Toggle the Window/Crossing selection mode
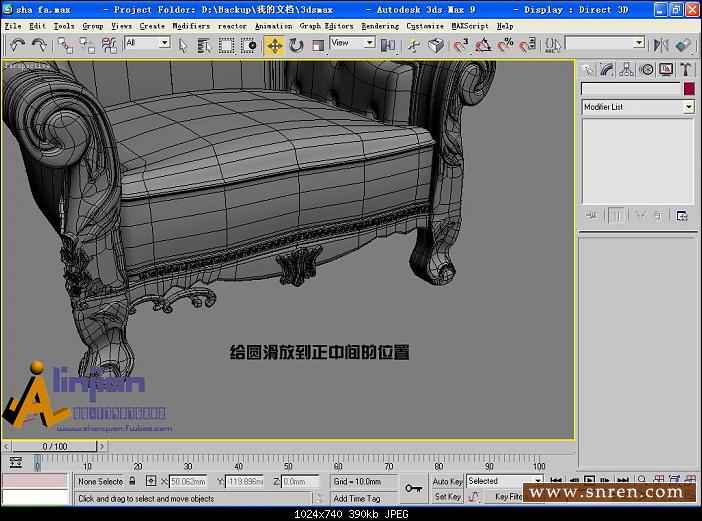 pyautogui.click(x=248, y=45)
